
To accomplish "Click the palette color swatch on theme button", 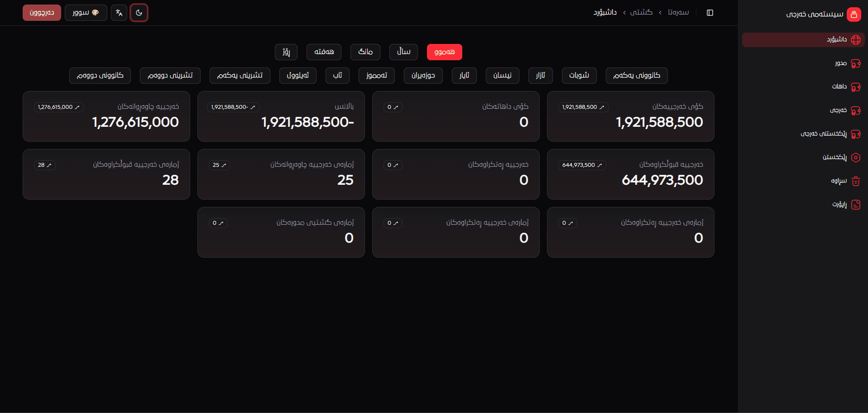I will coord(96,13).
